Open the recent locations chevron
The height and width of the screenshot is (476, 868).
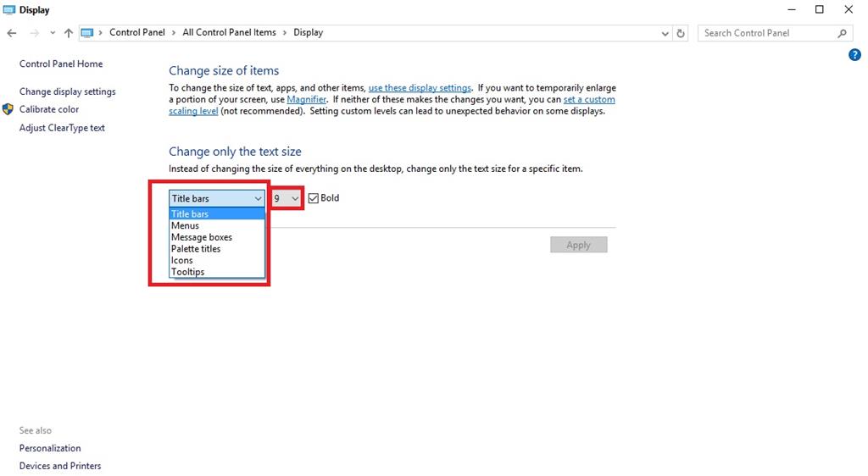53,33
